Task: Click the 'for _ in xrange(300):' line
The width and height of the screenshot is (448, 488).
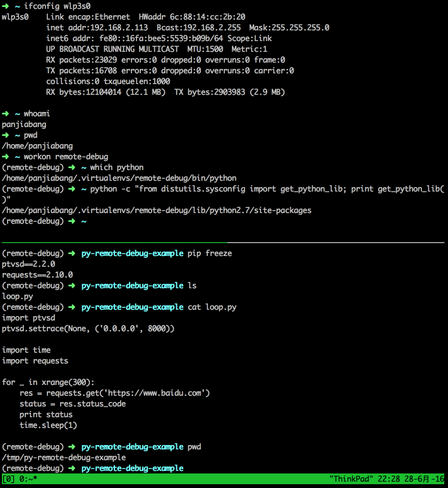Action: point(48,382)
